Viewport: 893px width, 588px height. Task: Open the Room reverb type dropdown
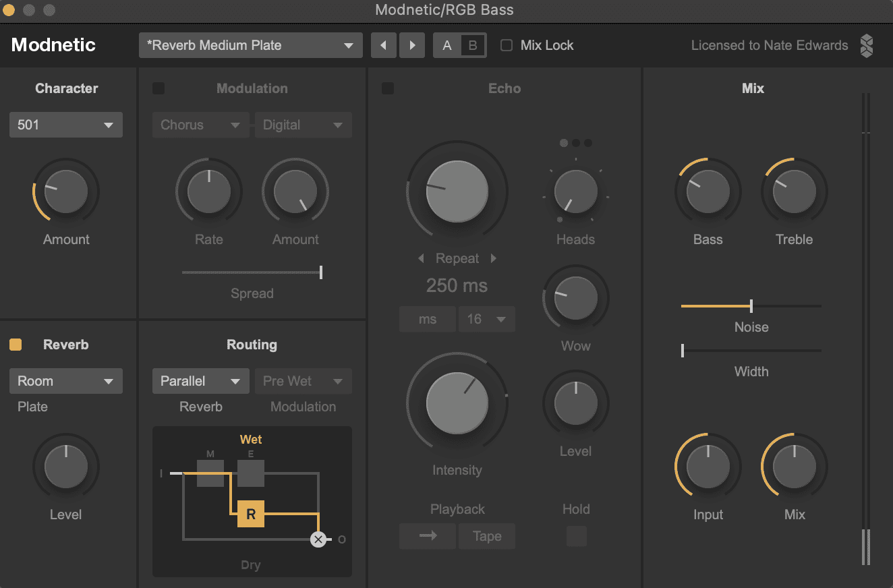pos(66,381)
